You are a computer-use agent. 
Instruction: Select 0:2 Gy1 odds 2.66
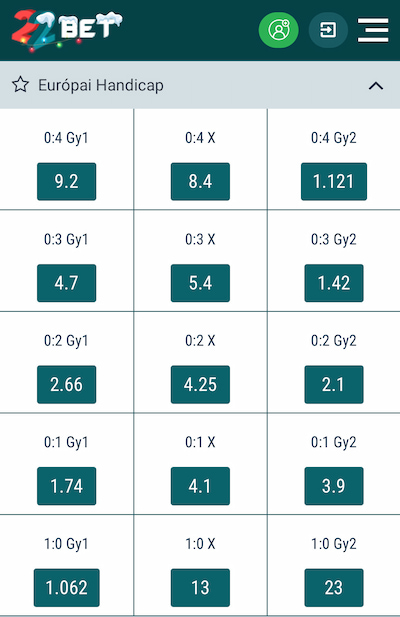(66, 384)
